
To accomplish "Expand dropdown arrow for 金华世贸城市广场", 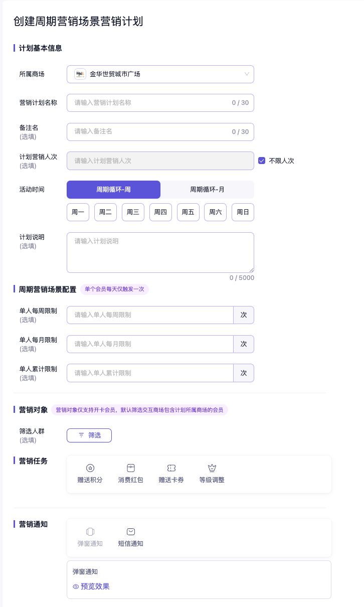I will [247, 74].
